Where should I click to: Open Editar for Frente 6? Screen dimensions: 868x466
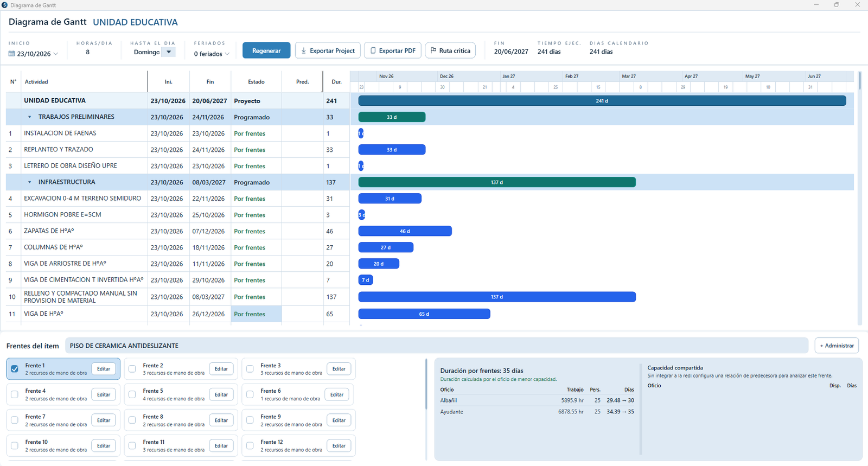pyautogui.click(x=337, y=394)
